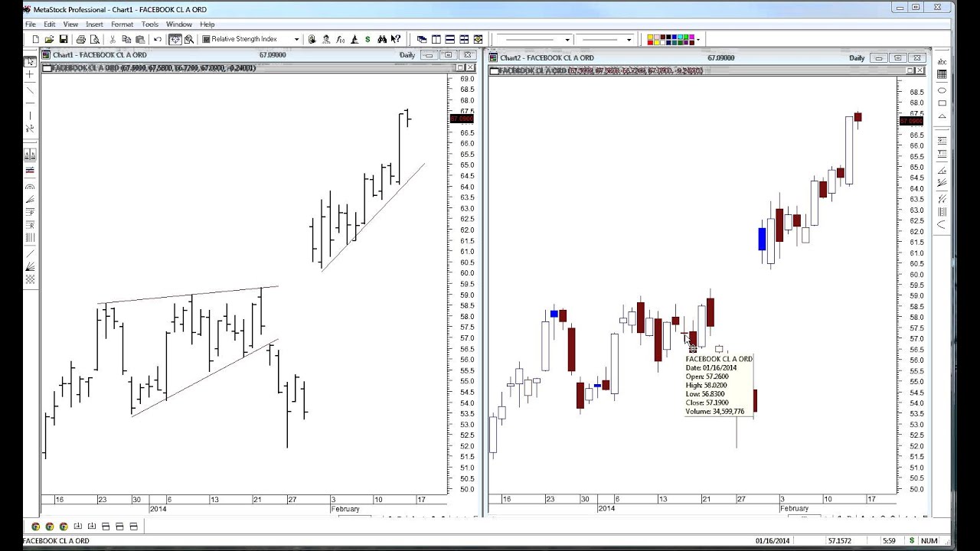Open a file using the folder icon
The width and height of the screenshot is (980, 551).
49,39
